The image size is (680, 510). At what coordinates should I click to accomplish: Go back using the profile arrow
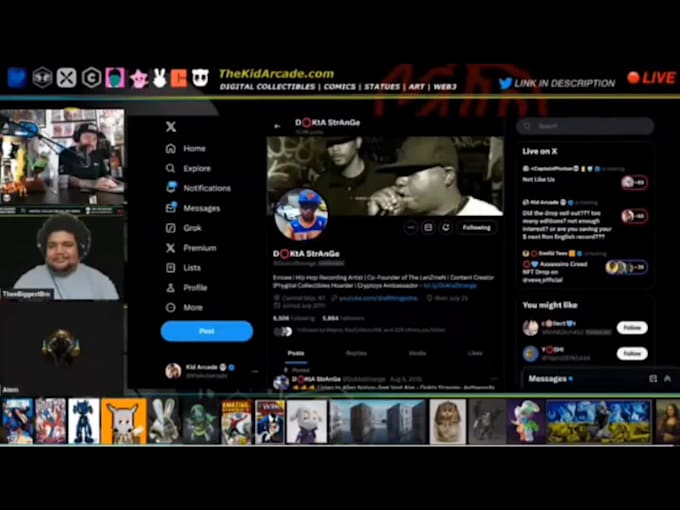click(x=277, y=126)
